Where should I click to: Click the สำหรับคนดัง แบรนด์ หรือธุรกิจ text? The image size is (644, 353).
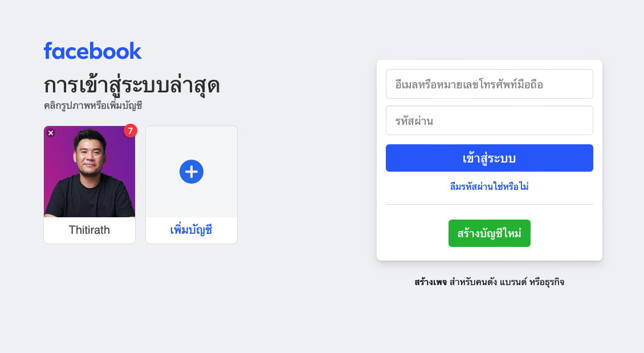coord(507,282)
